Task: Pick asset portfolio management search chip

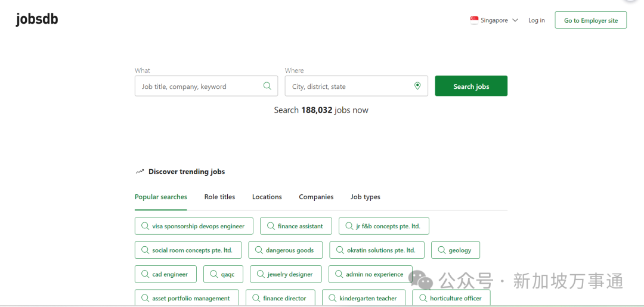Action: coord(187,298)
